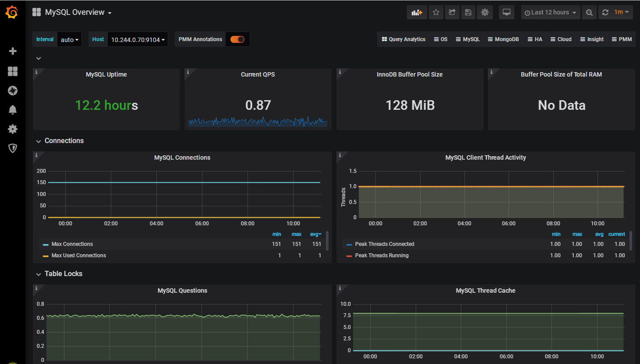Open the Query Analytics menu link

coord(403,39)
